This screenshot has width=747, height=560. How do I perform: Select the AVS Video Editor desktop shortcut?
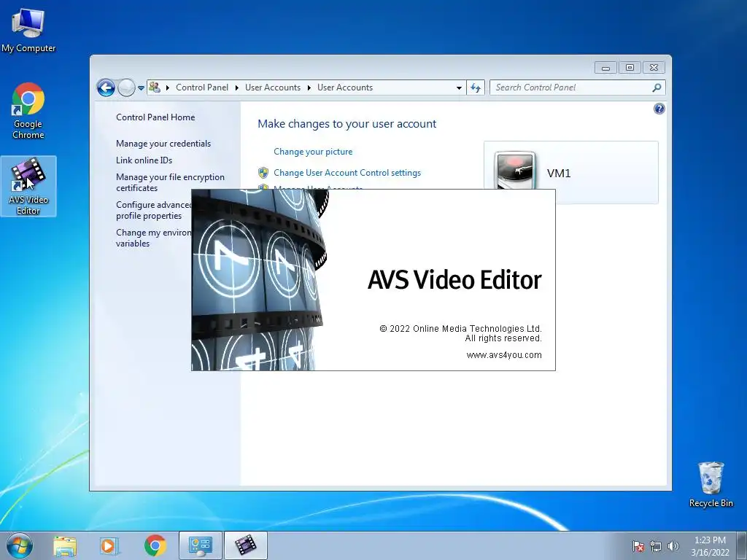(x=28, y=186)
